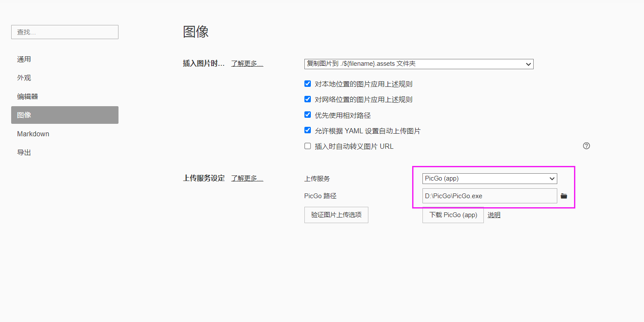This screenshot has height=322, width=644.
Task: Disable 对网络位置的图片应用上述规则
Action: [307, 99]
